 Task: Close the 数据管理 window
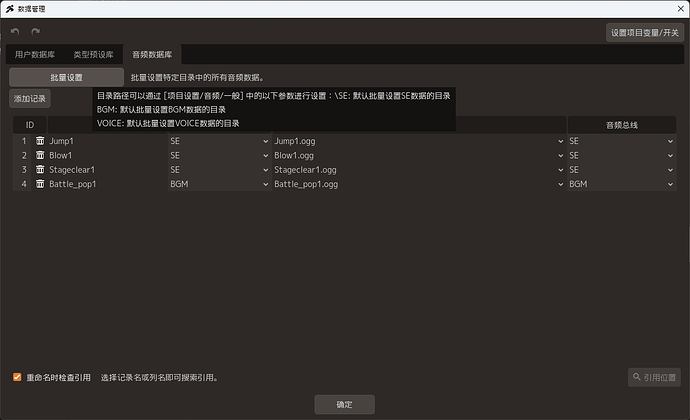(680, 9)
